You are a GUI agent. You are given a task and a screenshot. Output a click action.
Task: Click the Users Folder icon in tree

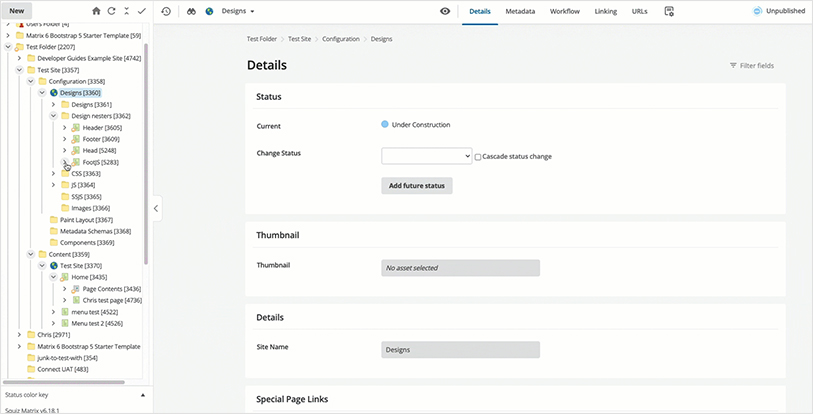pyautogui.click(x=20, y=24)
